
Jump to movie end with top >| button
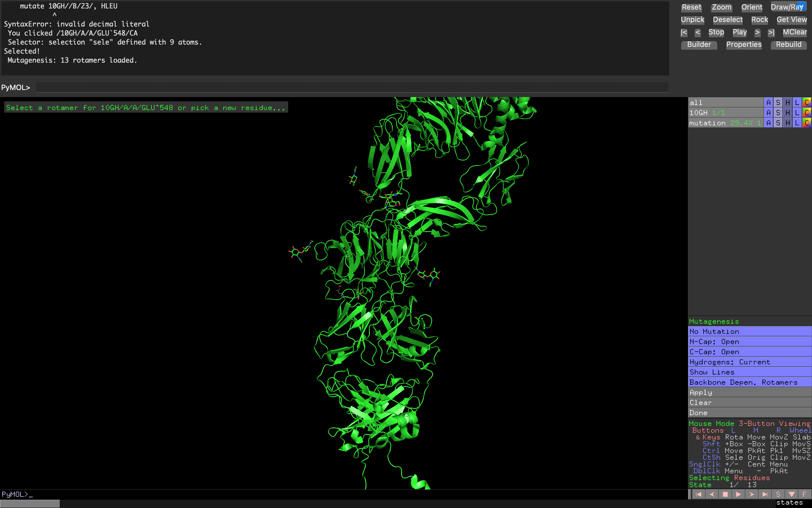tap(771, 32)
